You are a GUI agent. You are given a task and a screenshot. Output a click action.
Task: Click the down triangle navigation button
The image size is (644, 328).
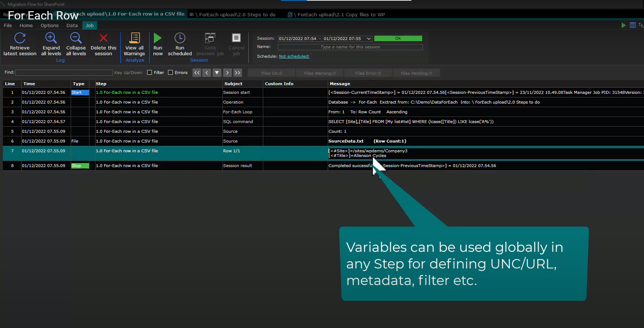pos(217,73)
